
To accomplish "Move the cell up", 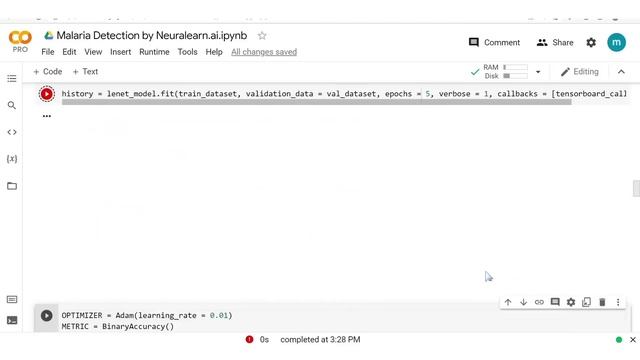I will [508, 302].
